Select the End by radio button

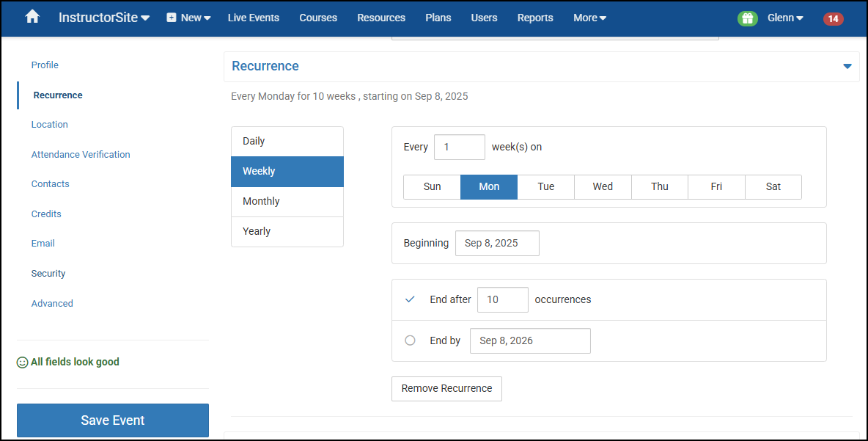tap(410, 340)
